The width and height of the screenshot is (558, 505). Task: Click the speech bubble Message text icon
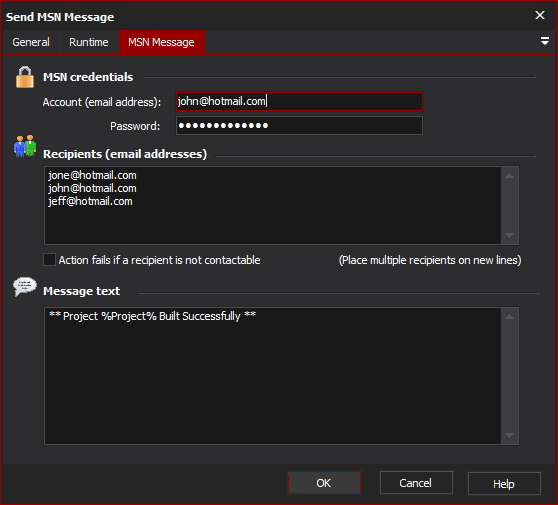(25, 286)
